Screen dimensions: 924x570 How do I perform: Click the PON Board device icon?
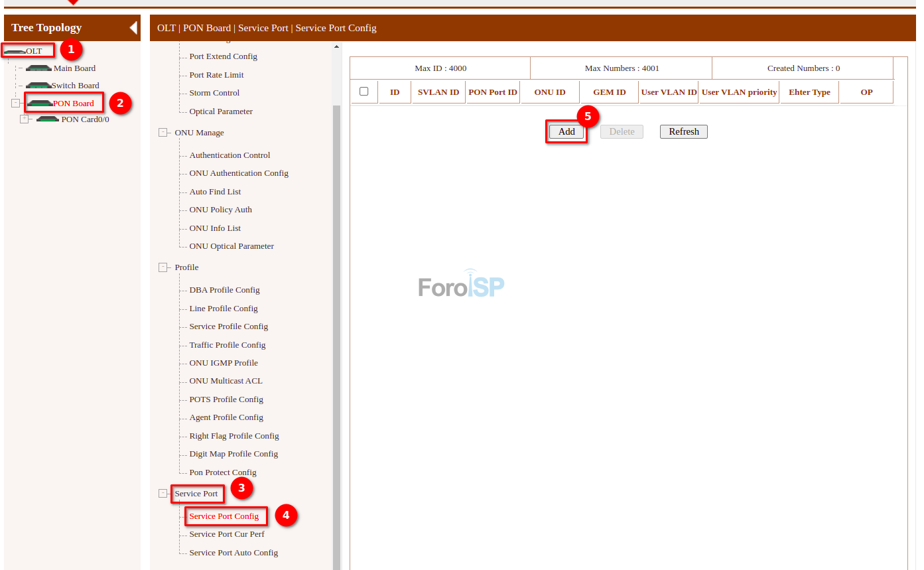tap(40, 104)
